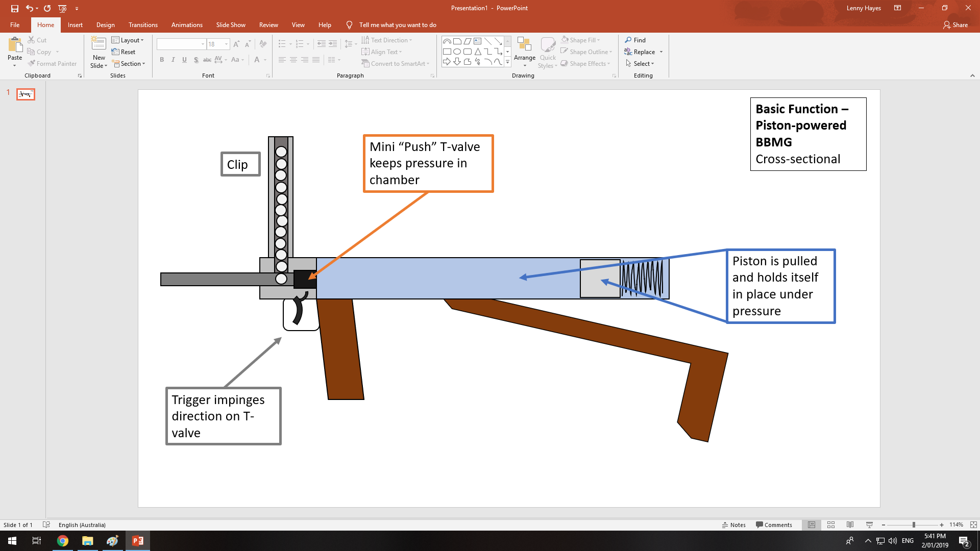Switch to the Animations tab

187,24
